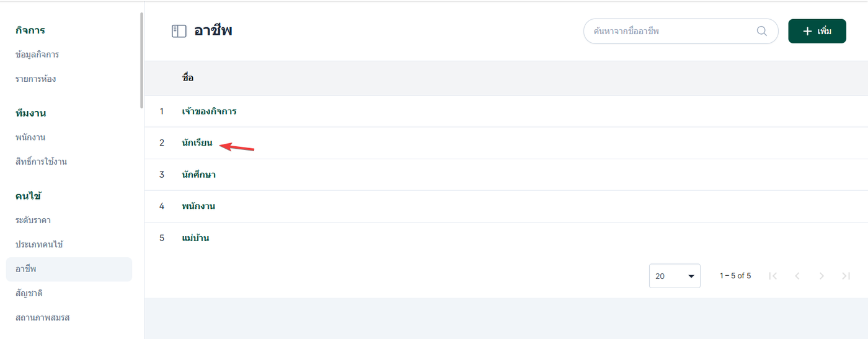Type in the occupation search field

(x=670, y=31)
